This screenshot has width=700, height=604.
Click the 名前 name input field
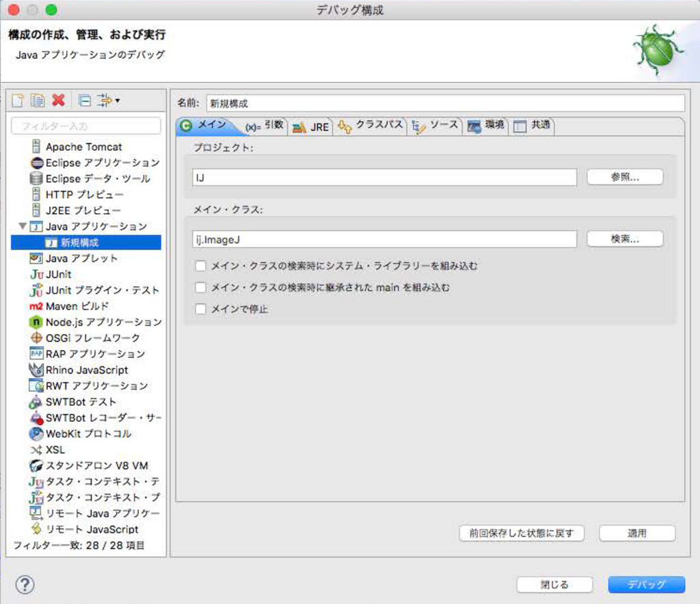point(445,103)
